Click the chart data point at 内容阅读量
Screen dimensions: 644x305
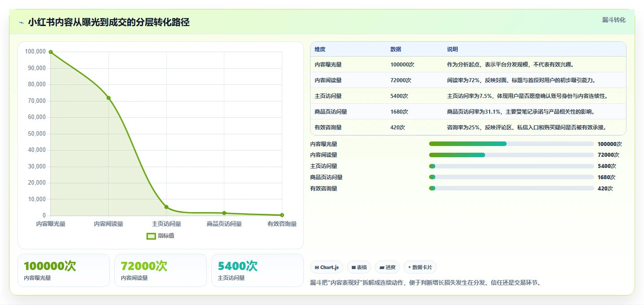pos(109,98)
